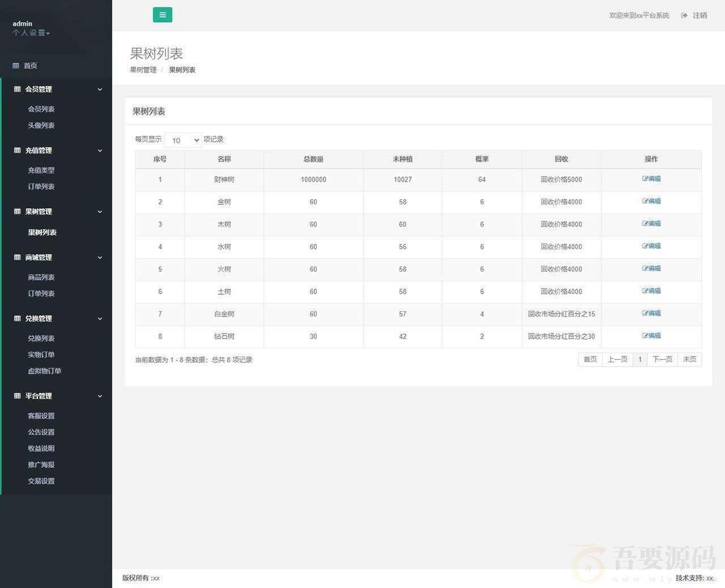Sort by 回收 column header
Viewport: 725px width, 588px height.
(561, 160)
